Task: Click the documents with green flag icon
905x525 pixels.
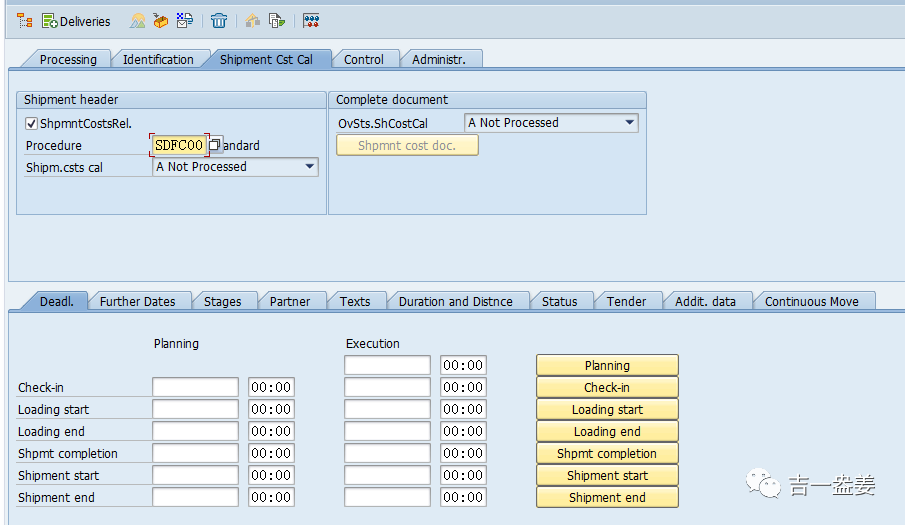Action: pos(277,21)
